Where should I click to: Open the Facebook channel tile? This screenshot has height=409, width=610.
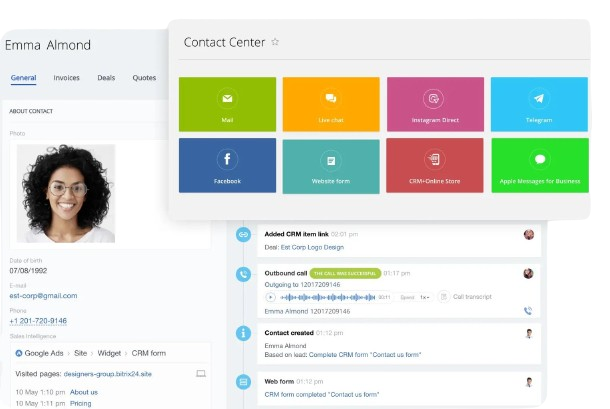click(x=227, y=165)
